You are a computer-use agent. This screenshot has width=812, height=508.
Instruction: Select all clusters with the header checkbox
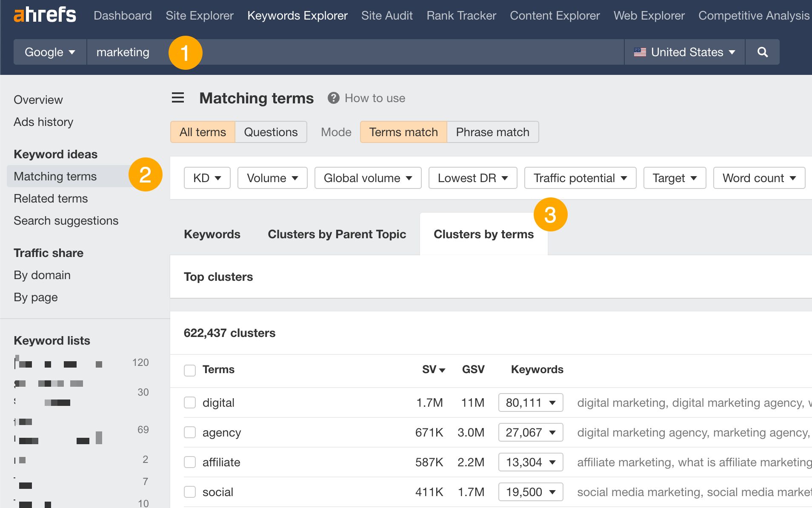click(x=190, y=370)
